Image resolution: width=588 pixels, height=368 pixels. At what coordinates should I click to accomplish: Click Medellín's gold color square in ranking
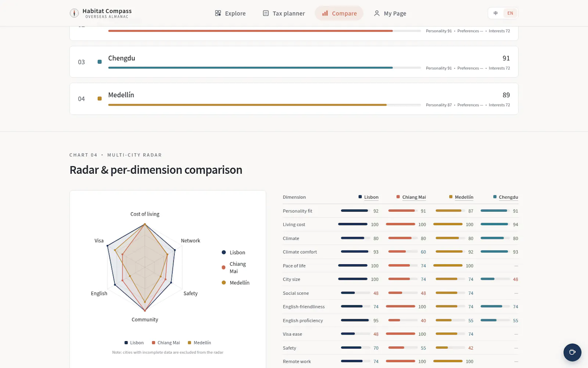coord(100,99)
